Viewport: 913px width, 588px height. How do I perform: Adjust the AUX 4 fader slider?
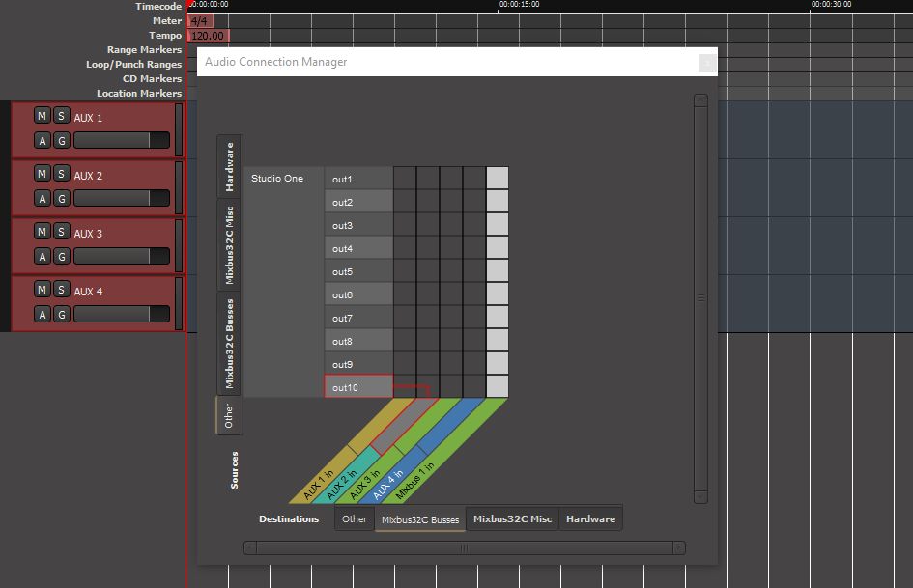click(122, 315)
